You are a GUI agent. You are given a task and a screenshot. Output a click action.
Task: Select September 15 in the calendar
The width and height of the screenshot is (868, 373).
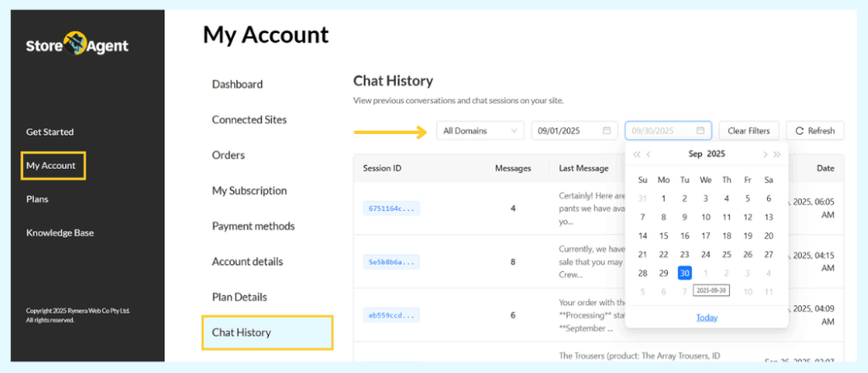coord(664,236)
